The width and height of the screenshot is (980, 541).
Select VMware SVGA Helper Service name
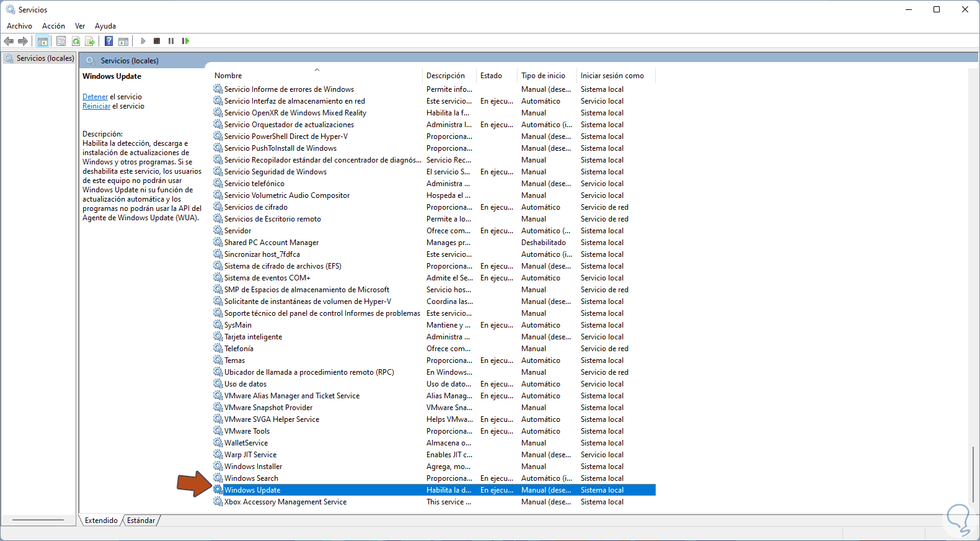(x=271, y=419)
